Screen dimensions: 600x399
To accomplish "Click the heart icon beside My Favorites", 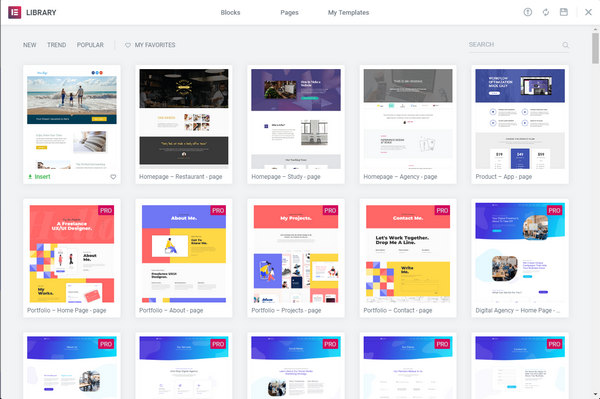I will (128, 45).
